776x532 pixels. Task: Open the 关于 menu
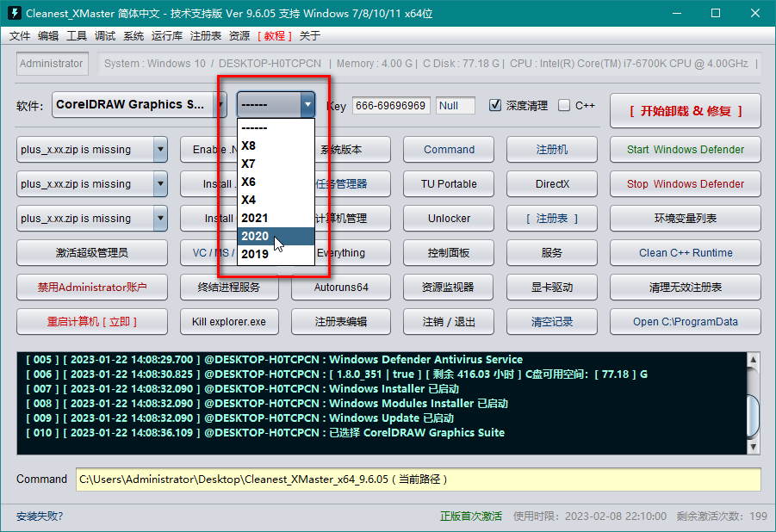pyautogui.click(x=310, y=35)
